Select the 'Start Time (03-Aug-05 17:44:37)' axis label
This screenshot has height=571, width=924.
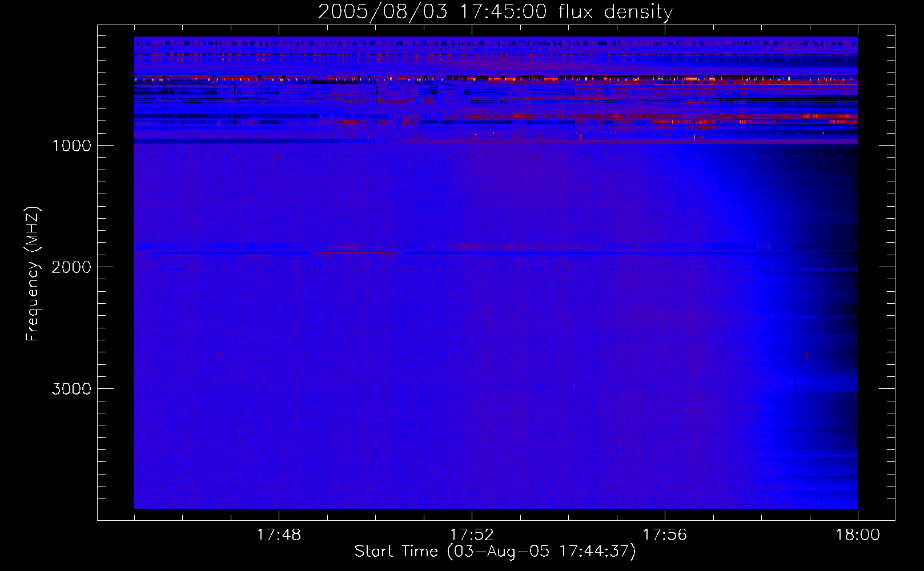point(495,552)
